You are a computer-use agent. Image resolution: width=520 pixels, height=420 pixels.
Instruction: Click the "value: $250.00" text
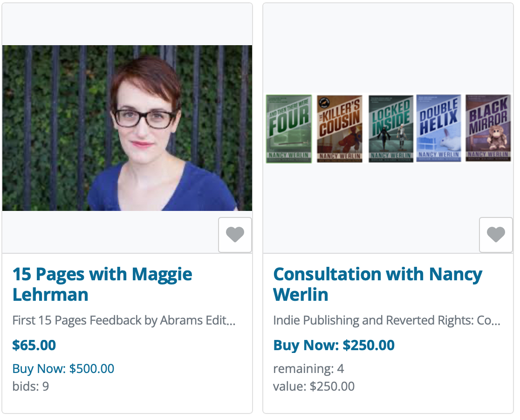click(314, 386)
